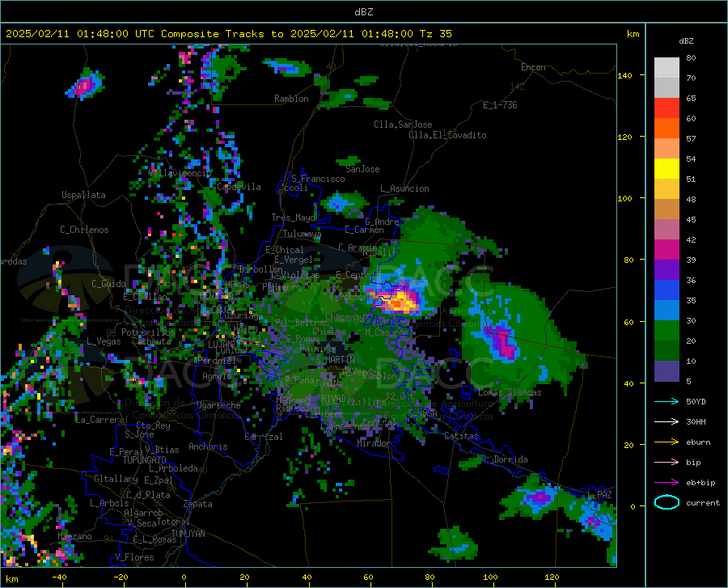The width and height of the screenshot is (728, 588).
Task: Click the 'L_Dormida' map label
Action: 506,459
